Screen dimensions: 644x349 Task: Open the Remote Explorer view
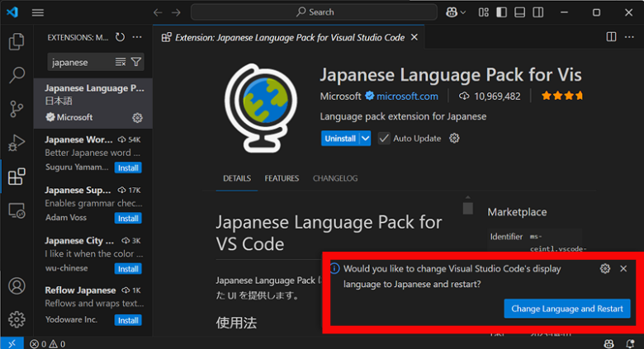click(17, 210)
